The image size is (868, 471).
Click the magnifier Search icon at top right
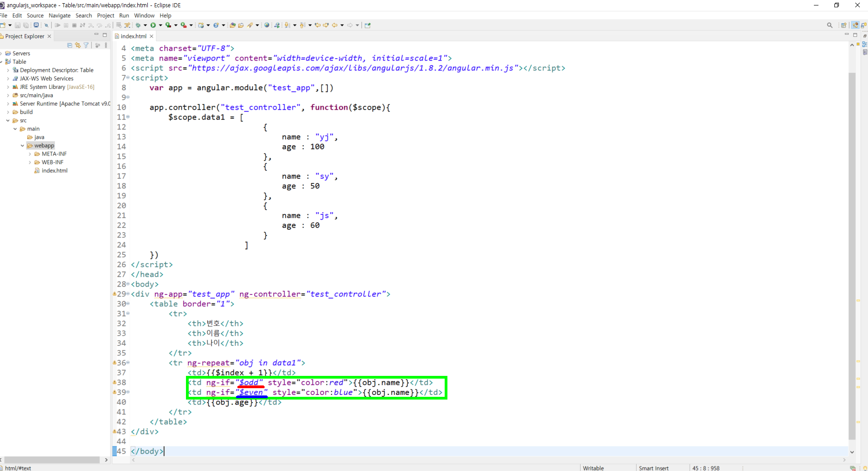[830, 25]
